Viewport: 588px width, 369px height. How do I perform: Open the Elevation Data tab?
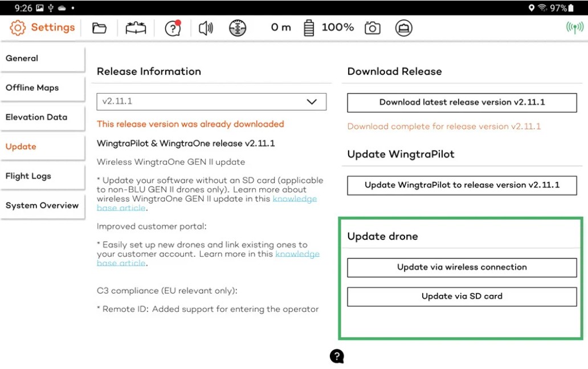point(42,117)
